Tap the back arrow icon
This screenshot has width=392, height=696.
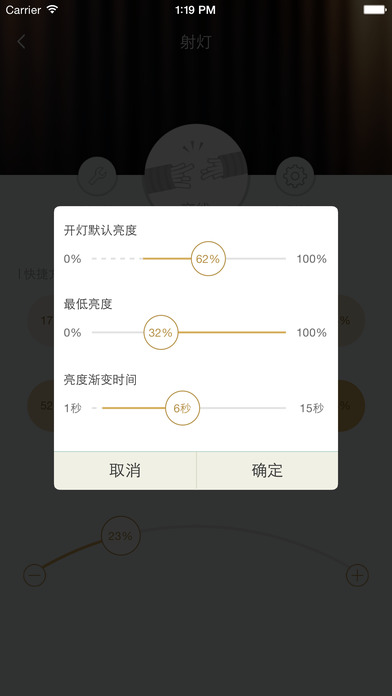21,42
